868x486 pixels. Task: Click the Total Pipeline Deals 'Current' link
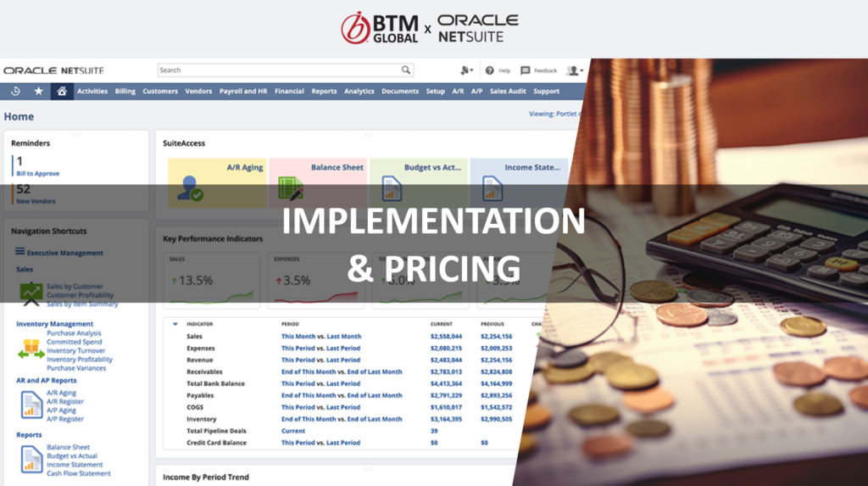point(292,431)
